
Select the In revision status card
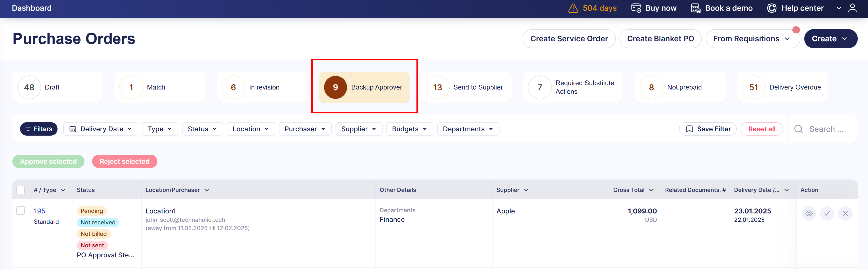[x=262, y=87]
